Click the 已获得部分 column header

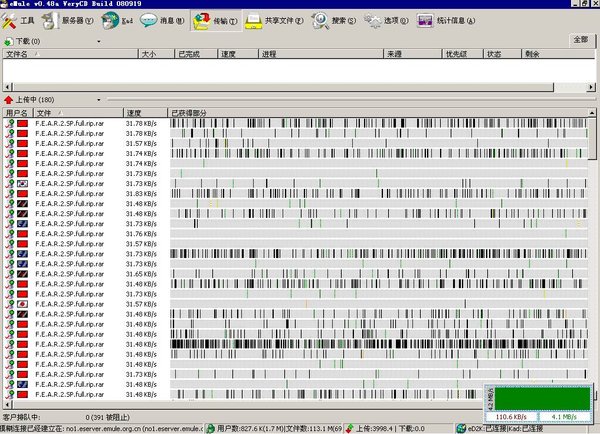378,113
